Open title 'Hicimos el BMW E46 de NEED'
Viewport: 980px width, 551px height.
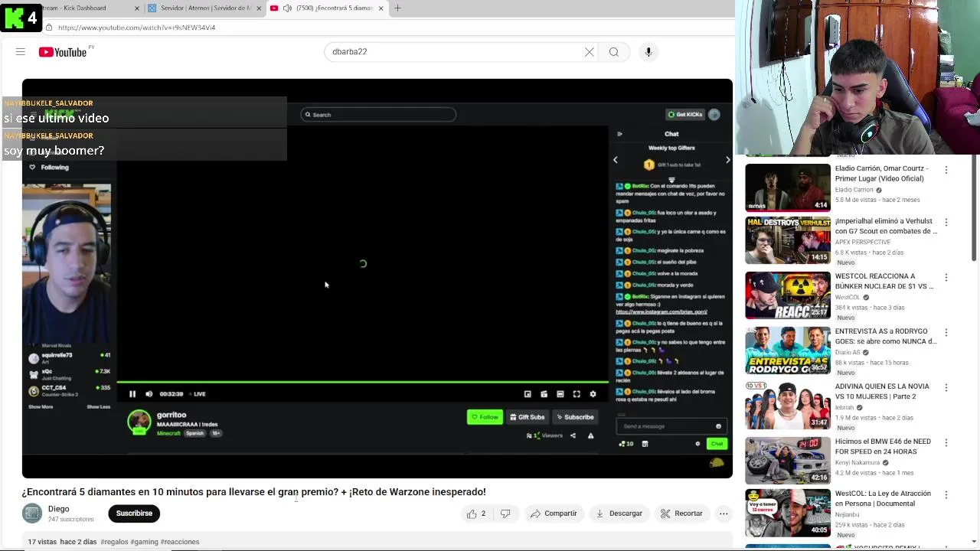pyautogui.click(x=883, y=447)
